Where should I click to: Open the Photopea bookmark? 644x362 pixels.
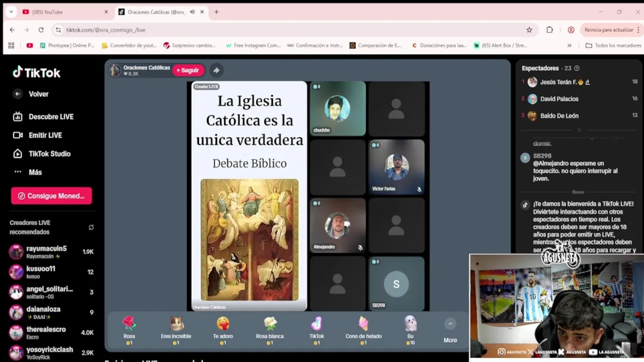(66, 46)
